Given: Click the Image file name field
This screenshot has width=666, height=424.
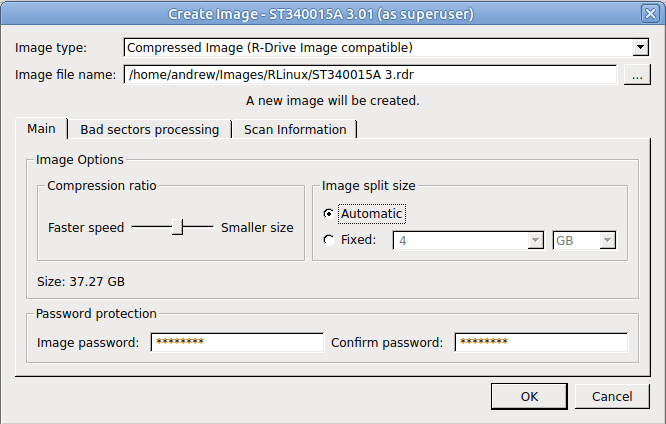Looking at the screenshot, I should (370, 75).
